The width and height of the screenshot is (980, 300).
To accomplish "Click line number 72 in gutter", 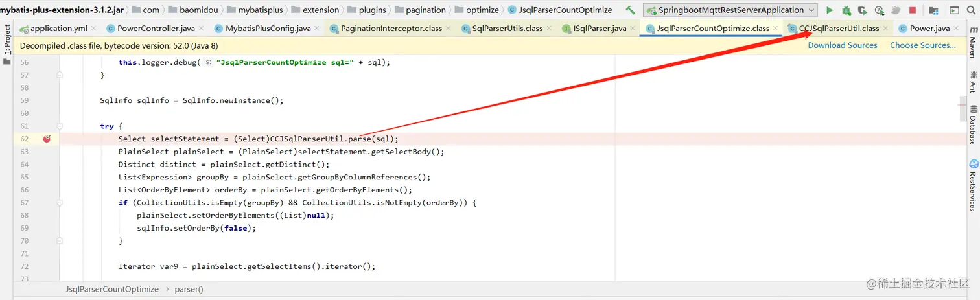I will [25, 266].
